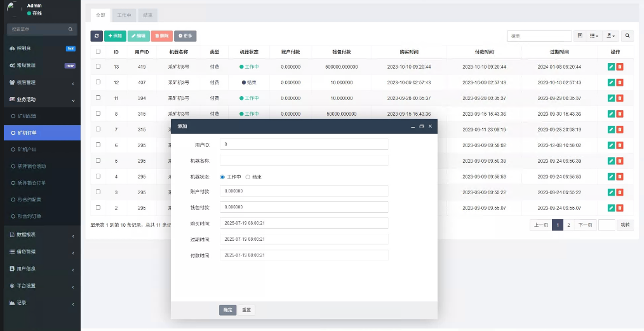Click the red delete icon for row ID 12
Viewport: 644px width, 331px height.
click(620, 82)
